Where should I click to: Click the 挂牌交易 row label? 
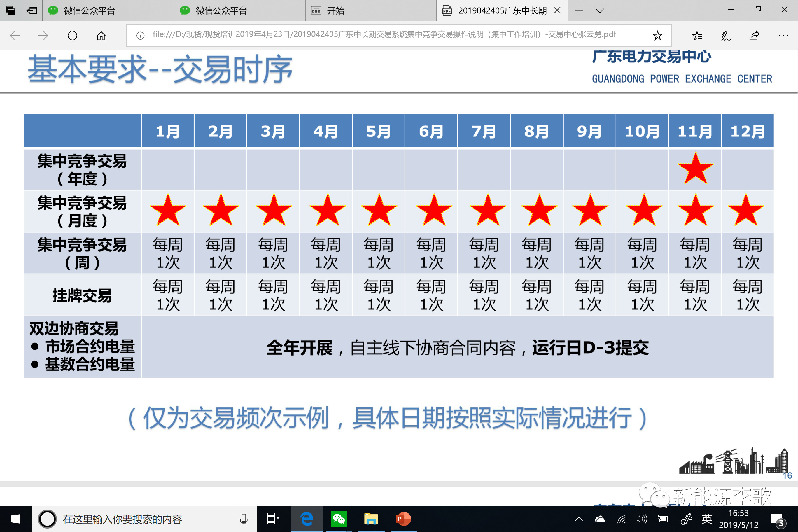coord(82,295)
